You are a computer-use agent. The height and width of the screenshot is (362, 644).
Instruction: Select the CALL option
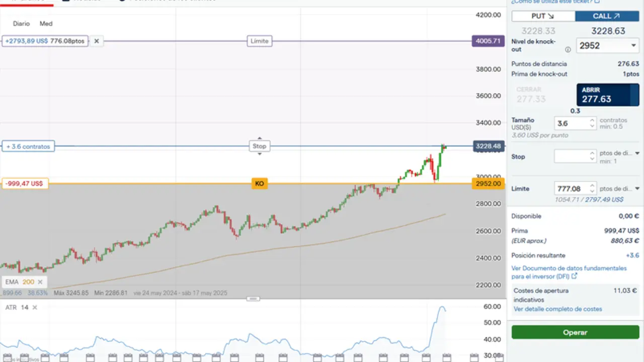tap(607, 16)
